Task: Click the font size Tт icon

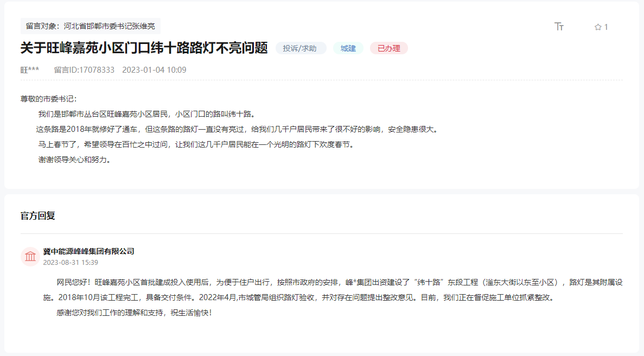Action: (559, 27)
